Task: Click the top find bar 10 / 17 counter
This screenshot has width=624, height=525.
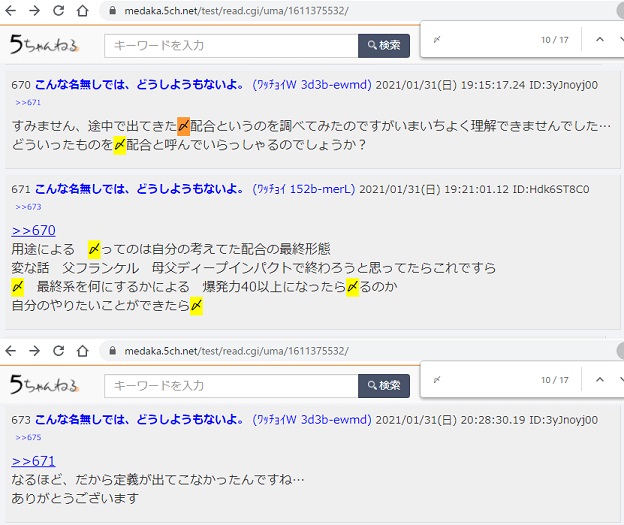Action: pos(554,40)
